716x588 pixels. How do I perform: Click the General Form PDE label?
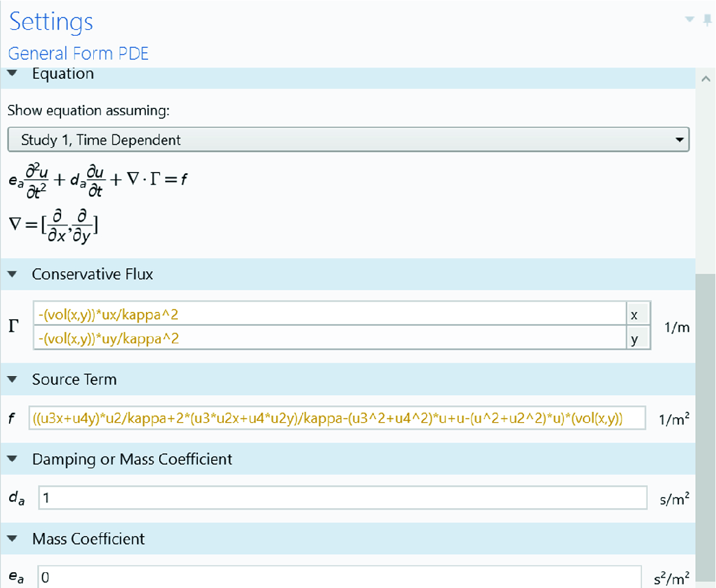(78, 53)
